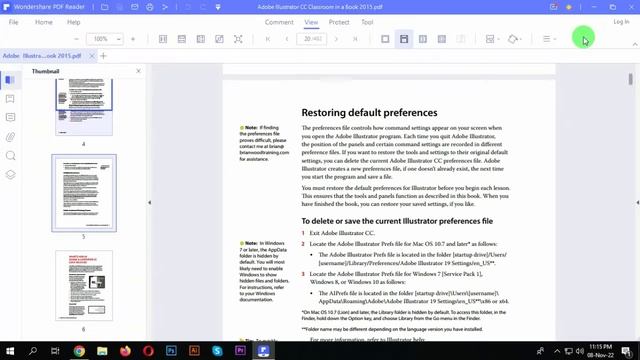Enable single page view mode

[385, 39]
